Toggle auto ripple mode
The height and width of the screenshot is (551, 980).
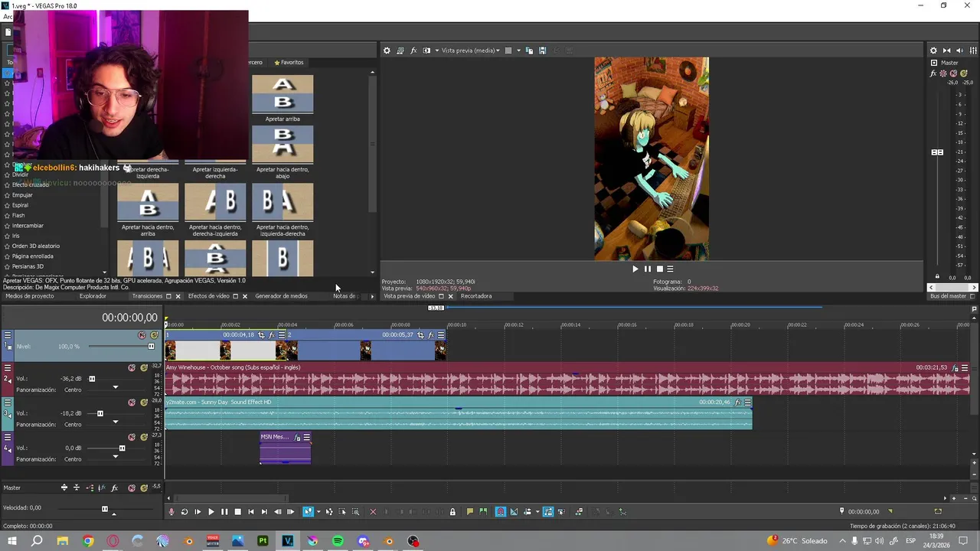pyautogui.click(x=528, y=512)
